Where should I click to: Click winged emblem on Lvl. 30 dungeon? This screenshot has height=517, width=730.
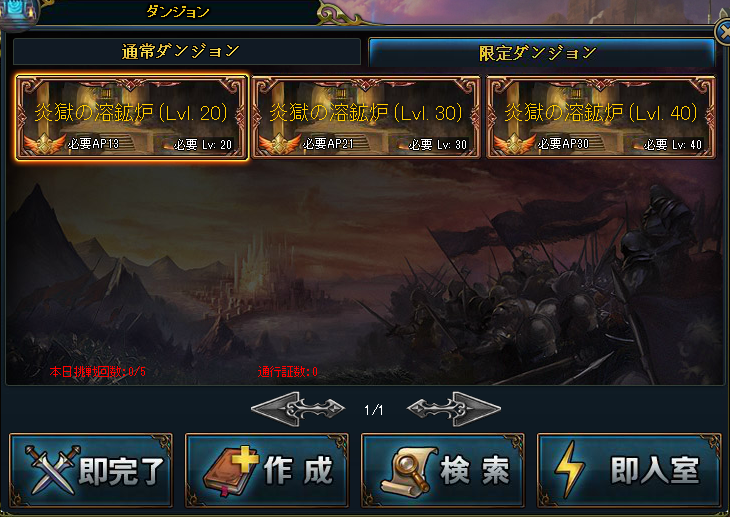[x=279, y=143]
